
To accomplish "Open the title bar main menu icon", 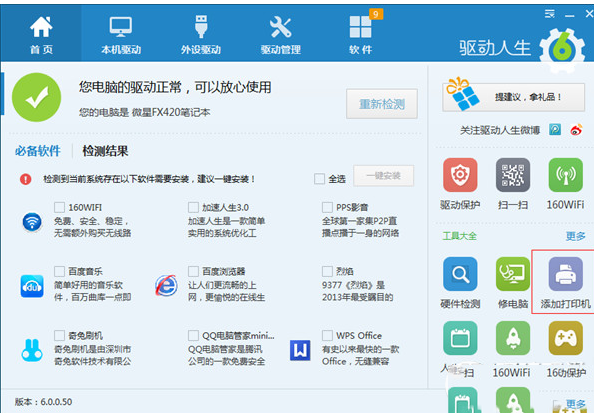I will [x=550, y=14].
